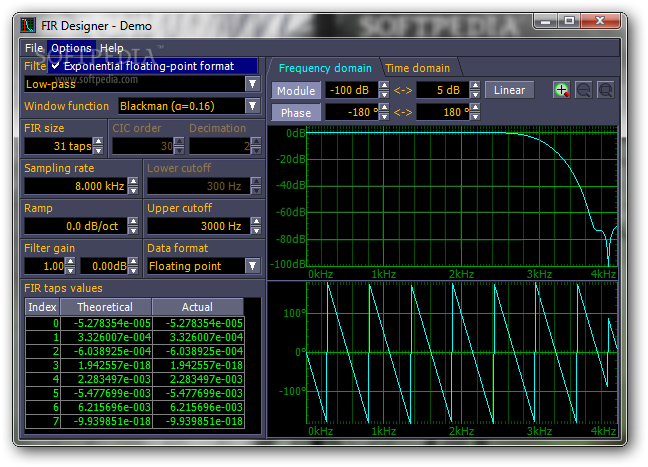Click the Ramp dB/oct spinner arrows
This screenshot has height=467, width=648.
coord(133,226)
